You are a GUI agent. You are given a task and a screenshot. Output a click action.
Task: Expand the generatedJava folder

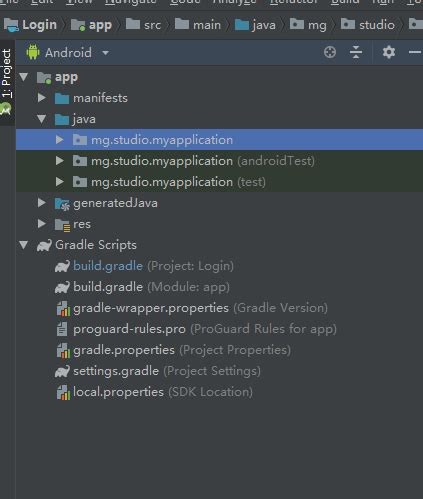point(42,203)
